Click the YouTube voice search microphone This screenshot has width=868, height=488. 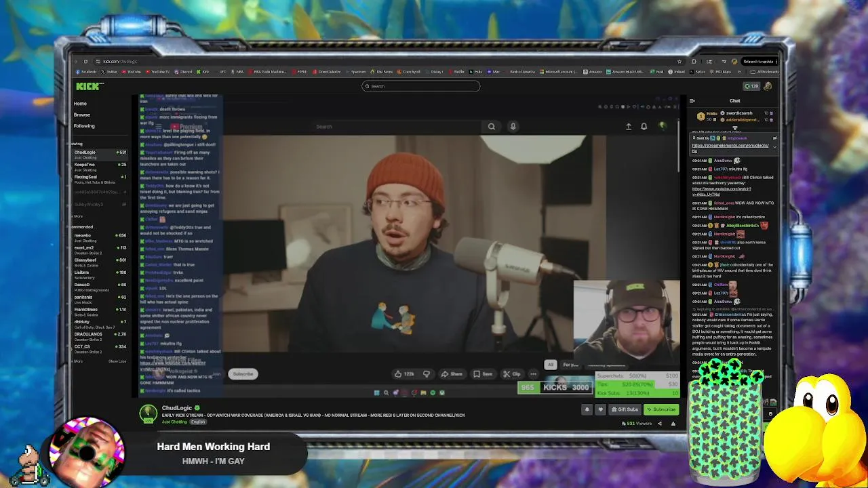click(513, 126)
